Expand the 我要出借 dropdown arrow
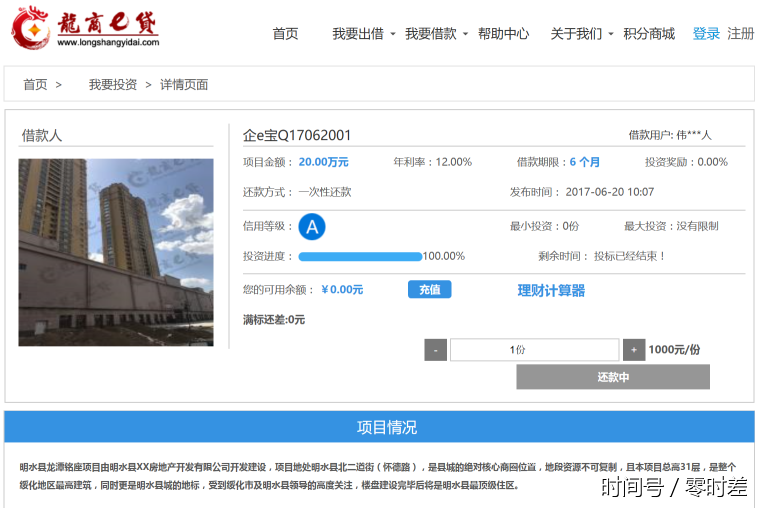 (x=393, y=35)
